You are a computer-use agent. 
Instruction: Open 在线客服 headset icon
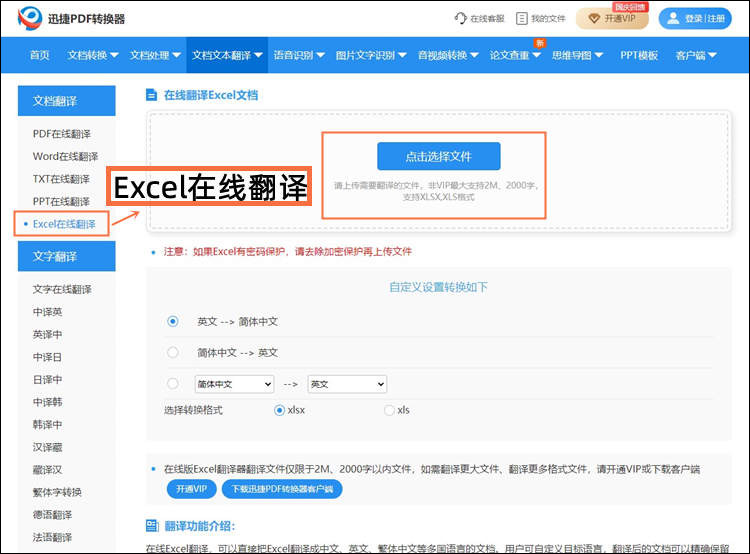(x=460, y=18)
